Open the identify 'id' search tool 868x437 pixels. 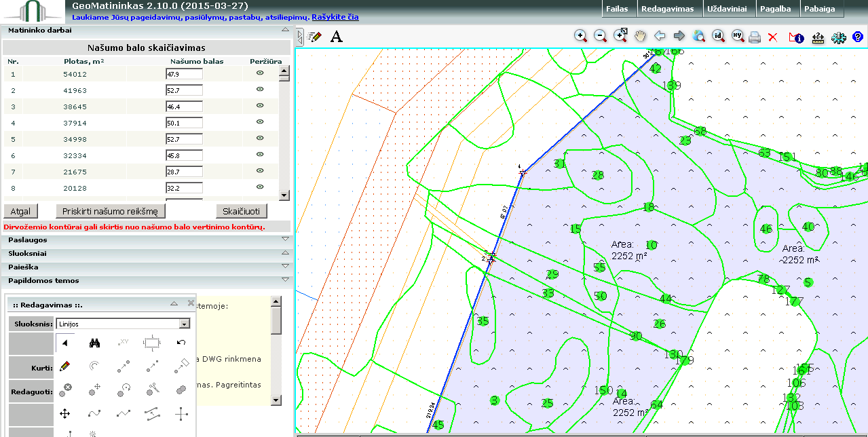click(x=718, y=37)
